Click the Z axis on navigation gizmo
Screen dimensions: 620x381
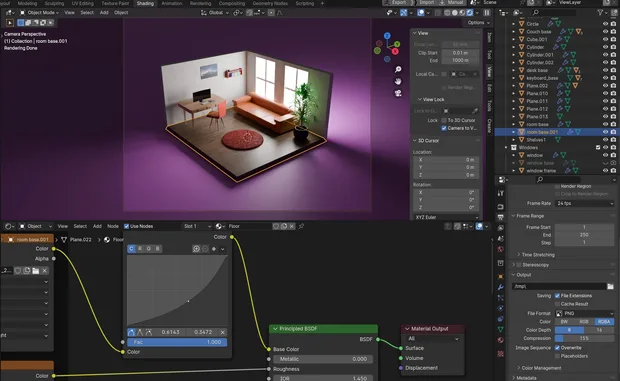[387, 36]
